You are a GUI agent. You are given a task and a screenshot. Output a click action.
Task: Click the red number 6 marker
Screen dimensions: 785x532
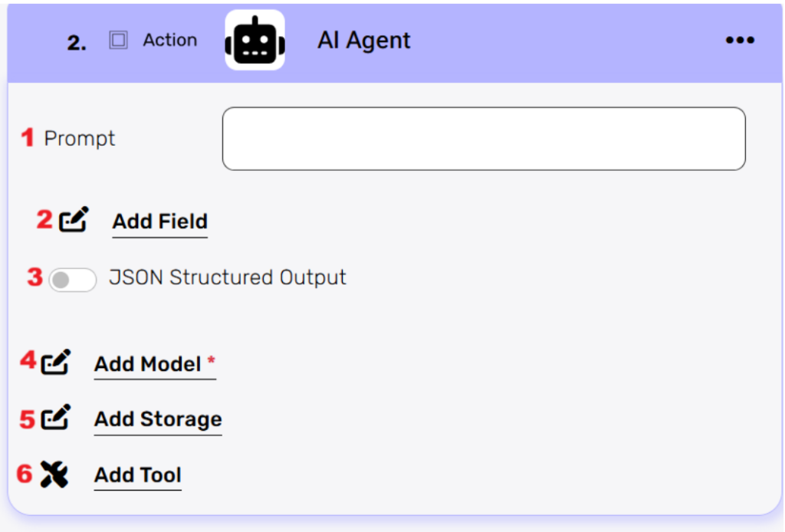(x=25, y=474)
